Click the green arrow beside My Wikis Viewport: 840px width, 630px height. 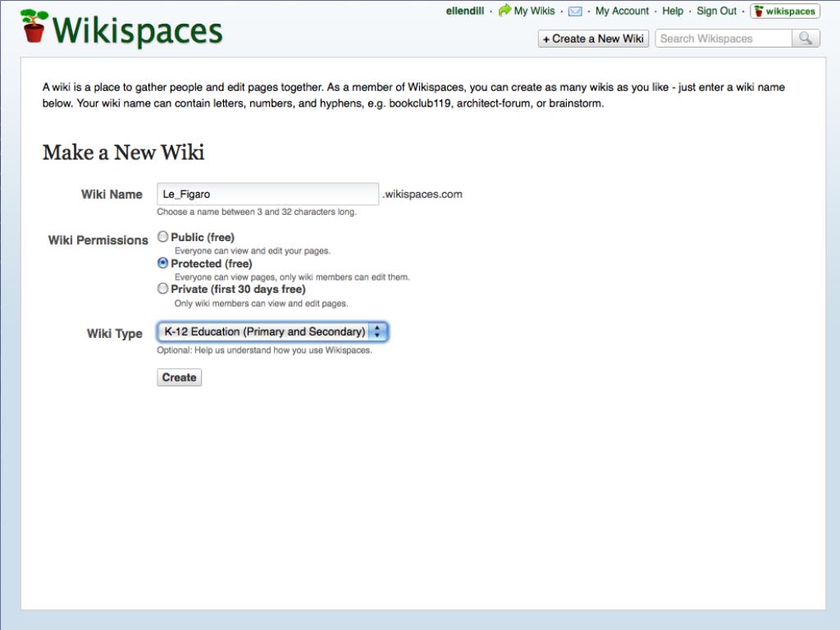[504, 10]
